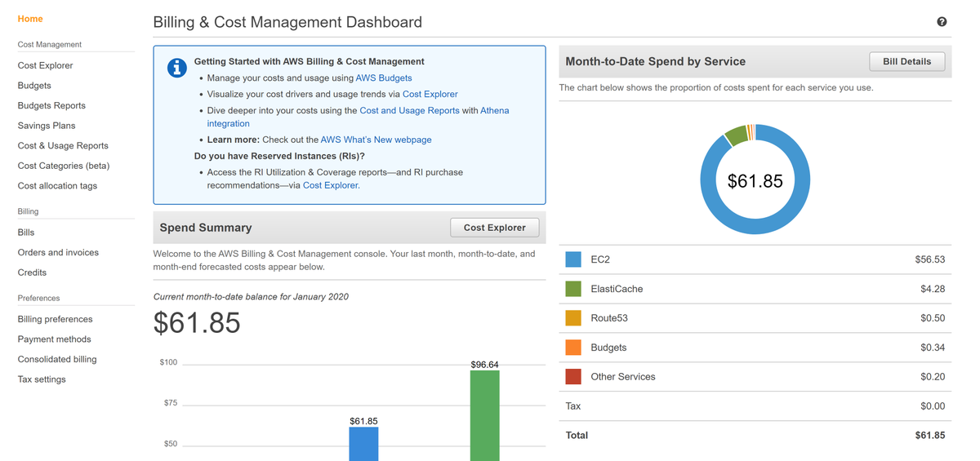
Task: Click the yellow Route53 color swatch
Action: click(x=573, y=318)
